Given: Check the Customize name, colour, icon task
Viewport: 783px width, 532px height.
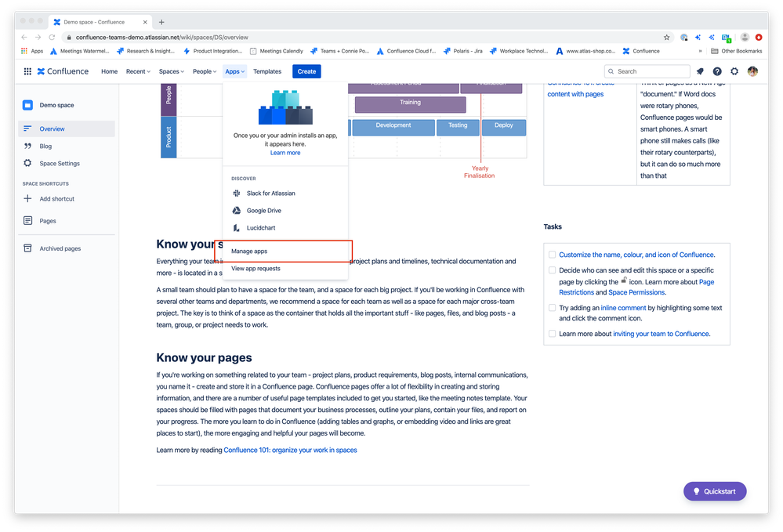Looking at the screenshot, I should pos(553,255).
